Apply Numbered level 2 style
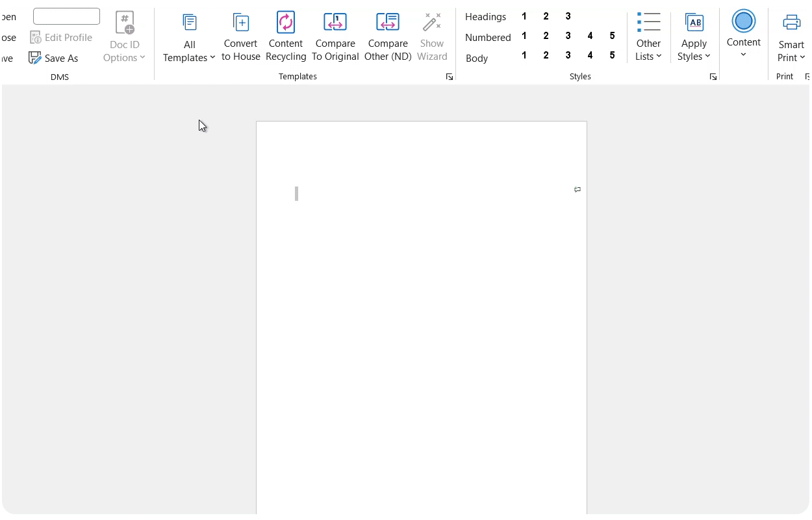The width and height of the screenshot is (812, 520). point(546,36)
